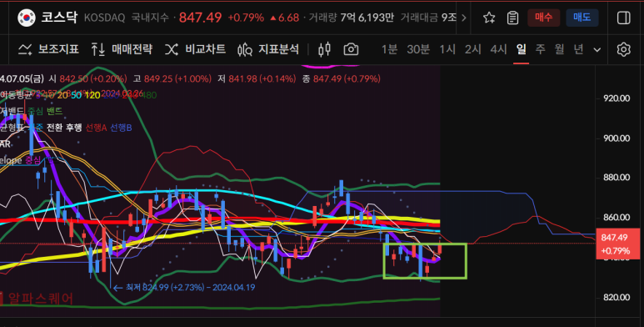Open the clipboard memo icon
Image resolution: width=644 pixels, height=327 pixels.
tap(512, 18)
